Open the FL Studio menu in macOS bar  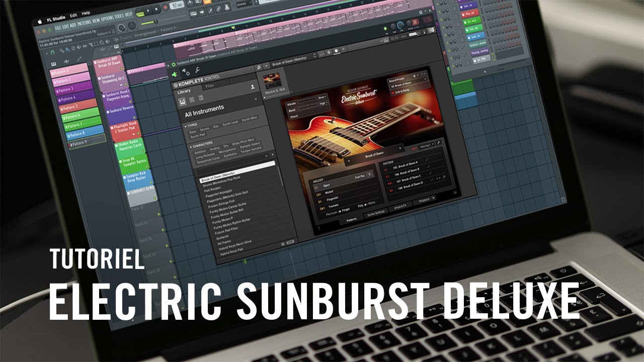[x=56, y=19]
